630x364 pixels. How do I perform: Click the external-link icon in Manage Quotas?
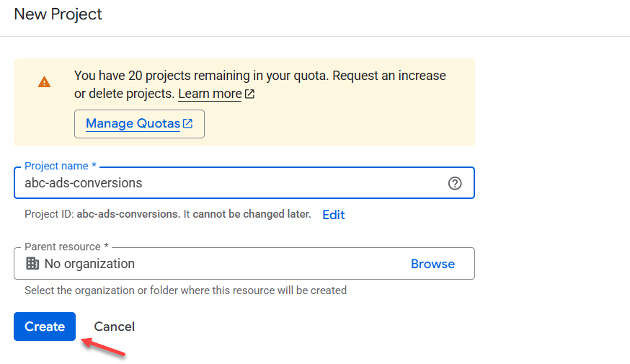coord(187,123)
